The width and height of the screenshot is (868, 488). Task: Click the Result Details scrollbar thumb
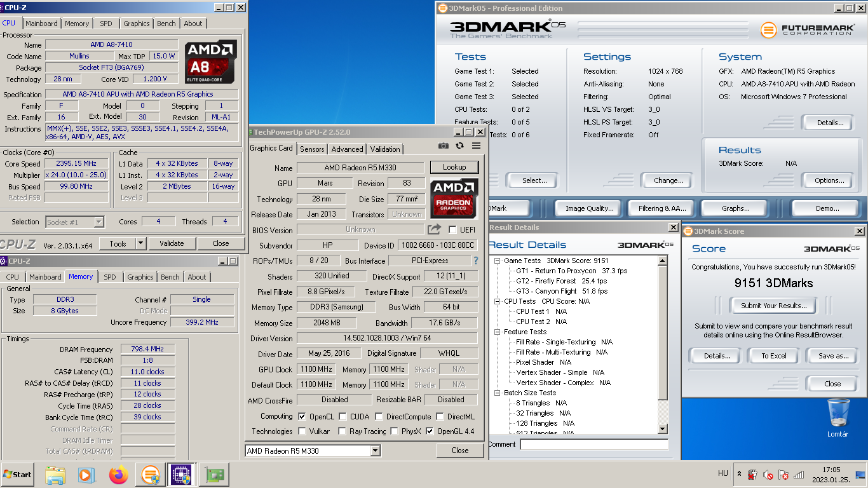pyautogui.click(x=663, y=333)
